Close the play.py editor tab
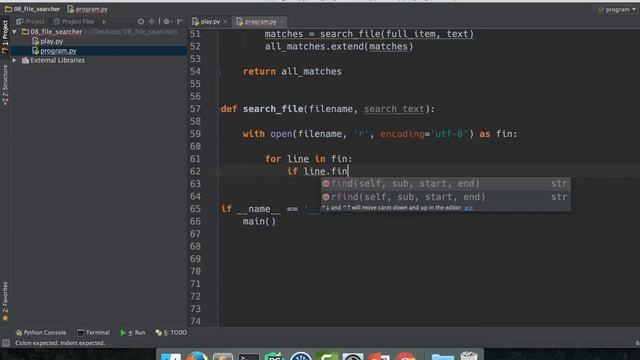This screenshot has width=640, height=360. 225,21
